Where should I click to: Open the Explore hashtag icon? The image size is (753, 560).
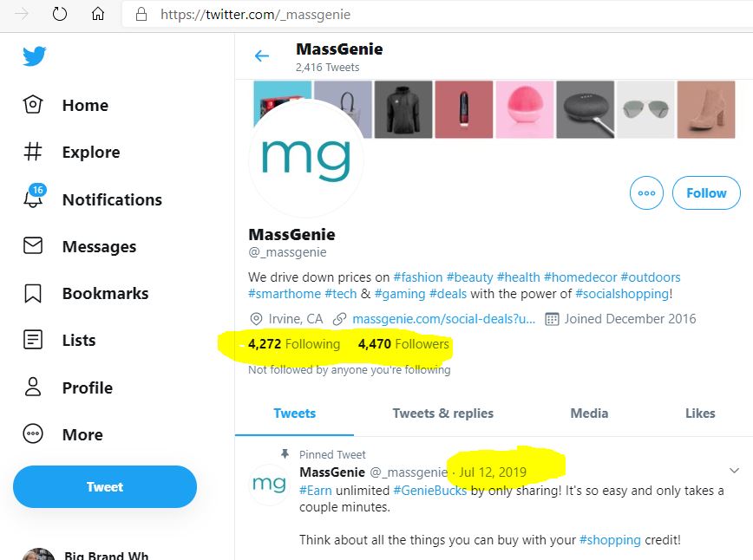[x=33, y=153]
